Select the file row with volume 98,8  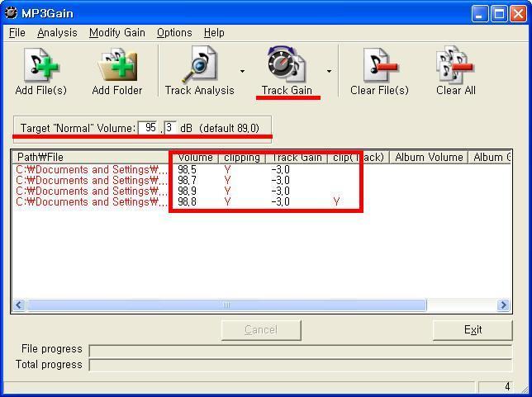pyautogui.click(x=261, y=202)
